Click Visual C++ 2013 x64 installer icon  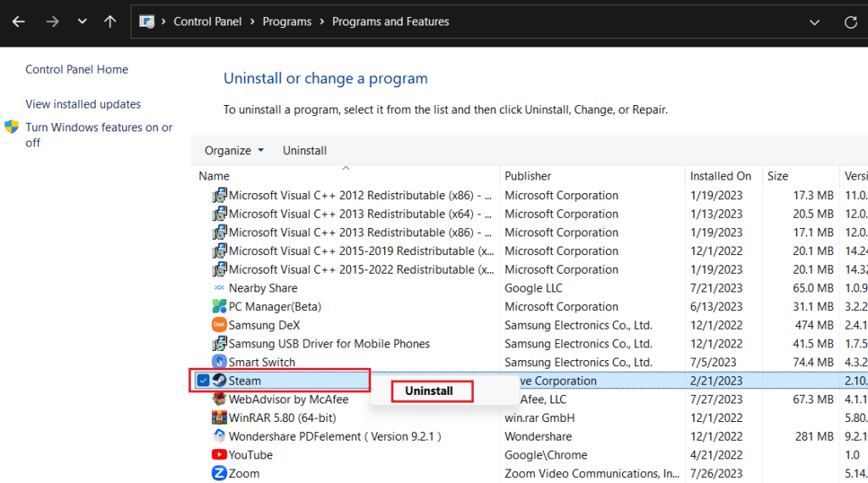pos(220,214)
